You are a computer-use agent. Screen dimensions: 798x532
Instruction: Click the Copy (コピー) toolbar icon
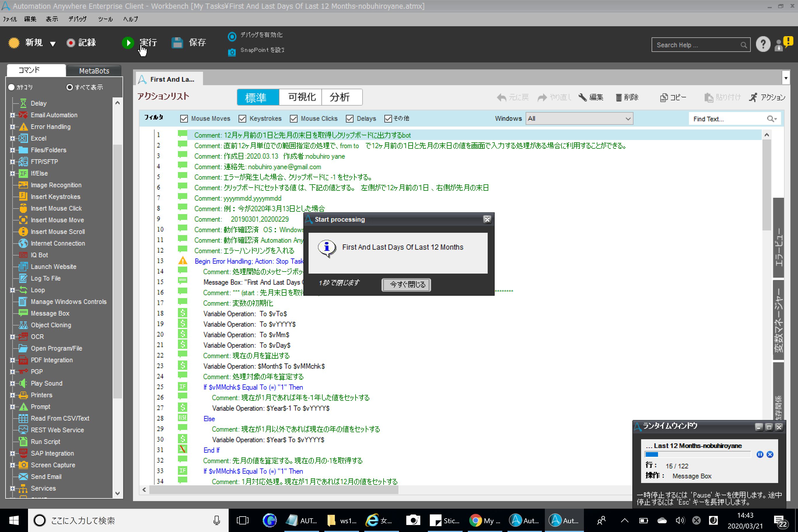click(x=664, y=98)
